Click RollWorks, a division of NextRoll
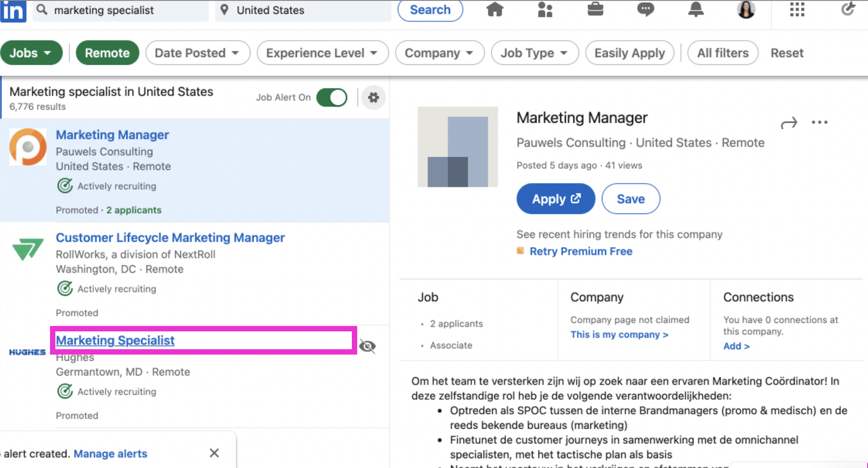Screen dimensions: 868x468 [135, 255]
